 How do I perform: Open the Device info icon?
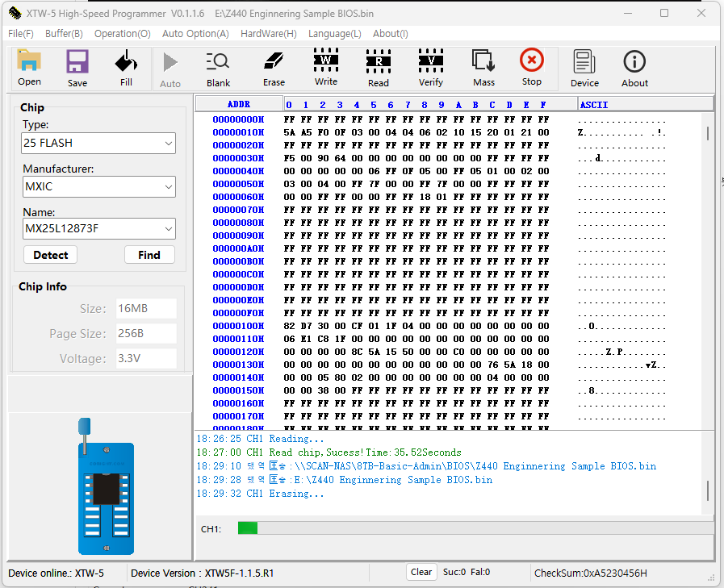pyautogui.click(x=584, y=69)
